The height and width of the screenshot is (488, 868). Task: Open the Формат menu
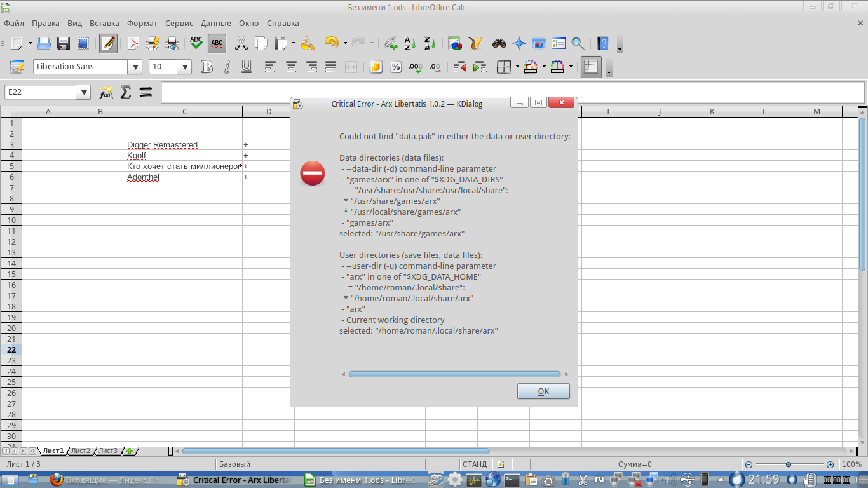point(142,24)
